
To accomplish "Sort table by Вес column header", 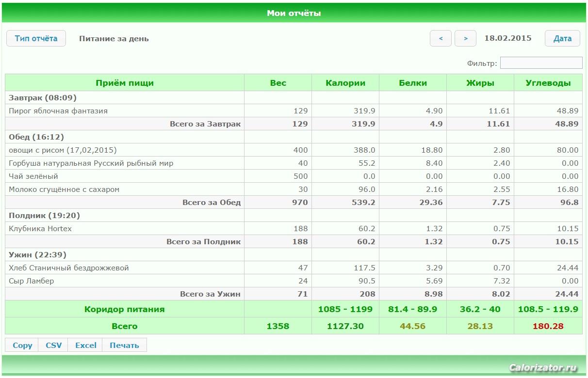I will coord(278,83).
